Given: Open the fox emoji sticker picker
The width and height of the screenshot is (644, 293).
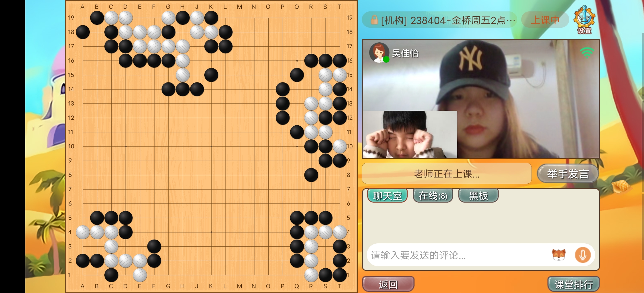Looking at the screenshot, I should [559, 255].
